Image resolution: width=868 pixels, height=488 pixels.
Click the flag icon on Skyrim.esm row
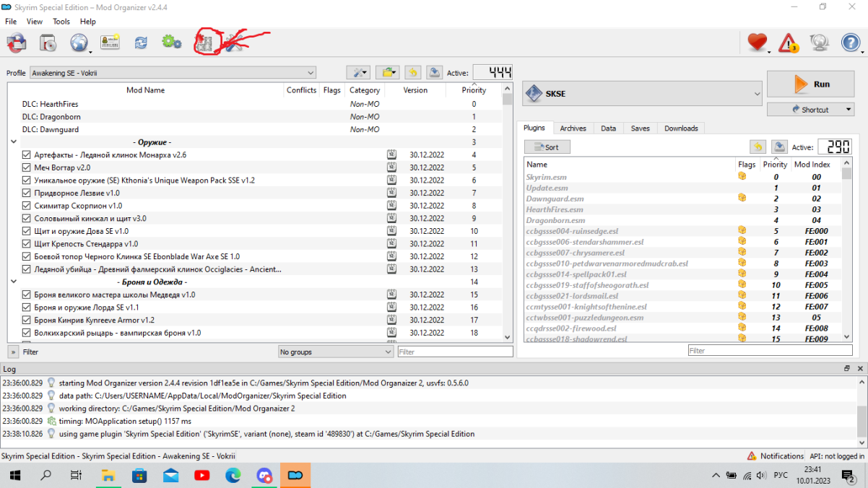742,176
